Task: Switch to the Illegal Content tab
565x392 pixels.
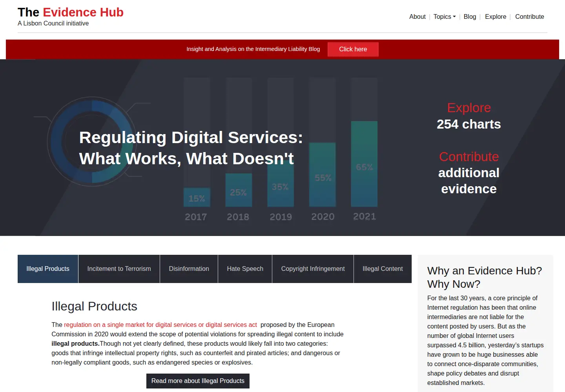Action: (x=383, y=269)
